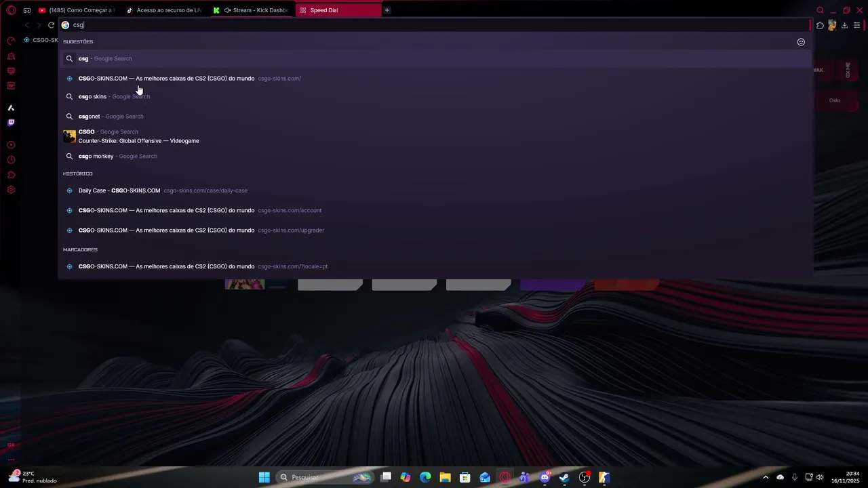Screen dimensions: 868x488
Task: Open the Teams icon in the taskbar
Action: point(524,477)
